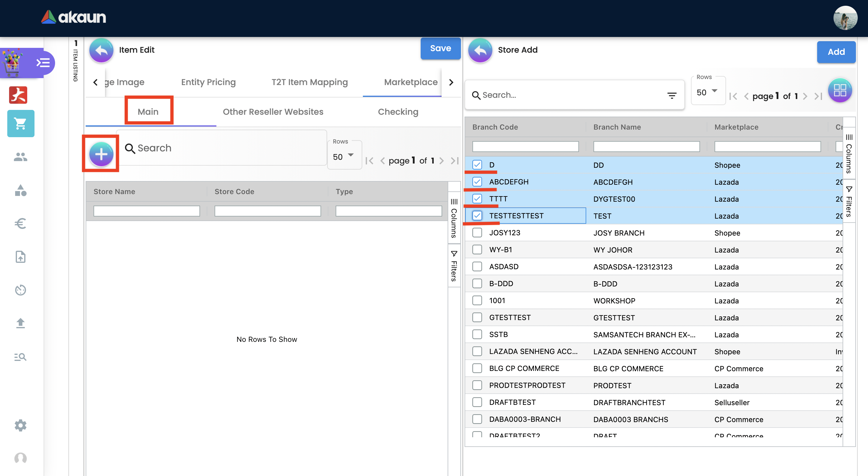Click the Item Edit back arrow
Screen dimensions: 868x476
(x=101, y=50)
